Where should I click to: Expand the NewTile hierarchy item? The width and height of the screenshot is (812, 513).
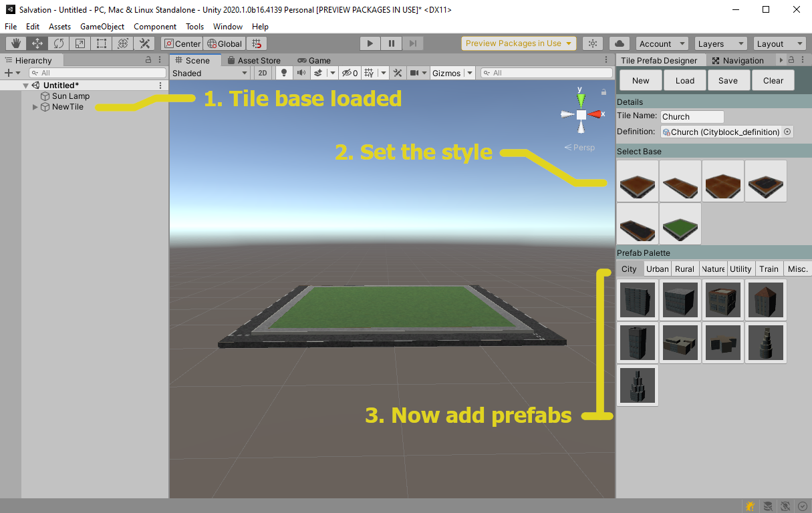click(35, 107)
